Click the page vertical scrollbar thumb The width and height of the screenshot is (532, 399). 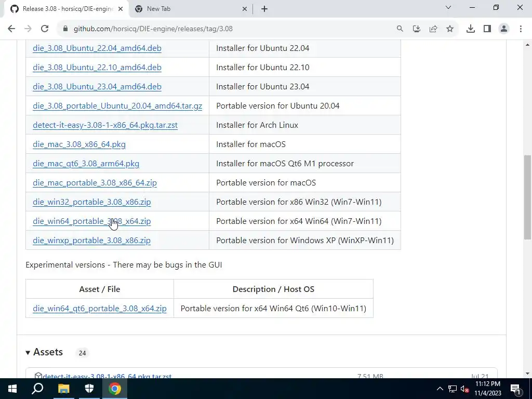coord(527,197)
